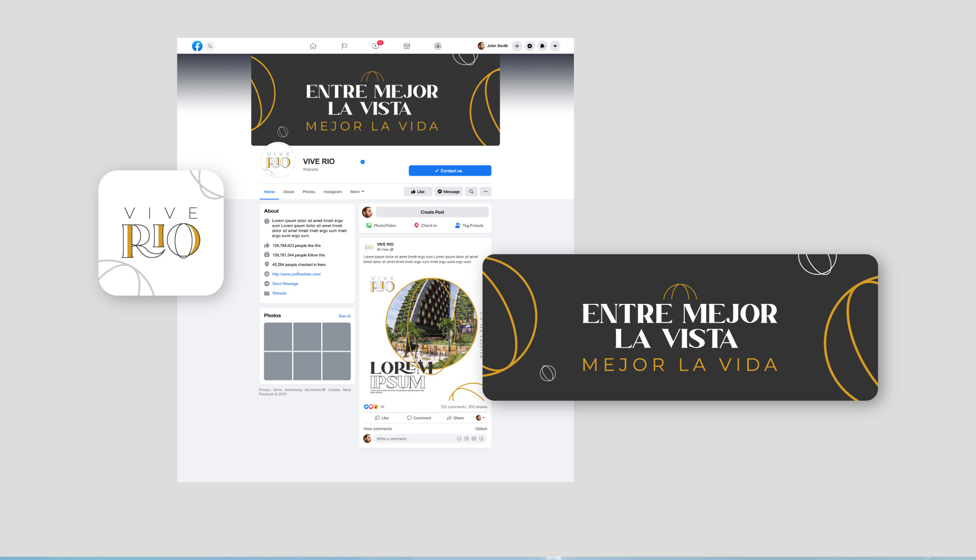
Task: Click the Facebook logo icon
Action: [x=197, y=46]
